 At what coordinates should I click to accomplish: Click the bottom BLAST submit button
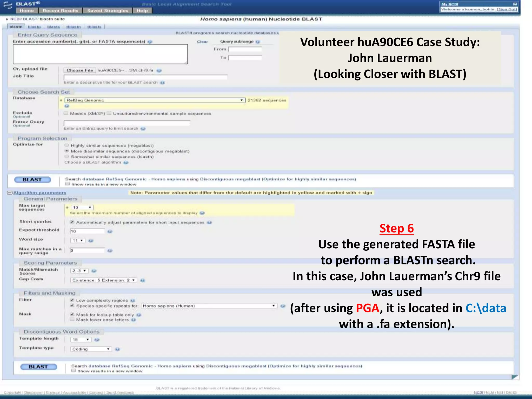(x=38, y=367)
